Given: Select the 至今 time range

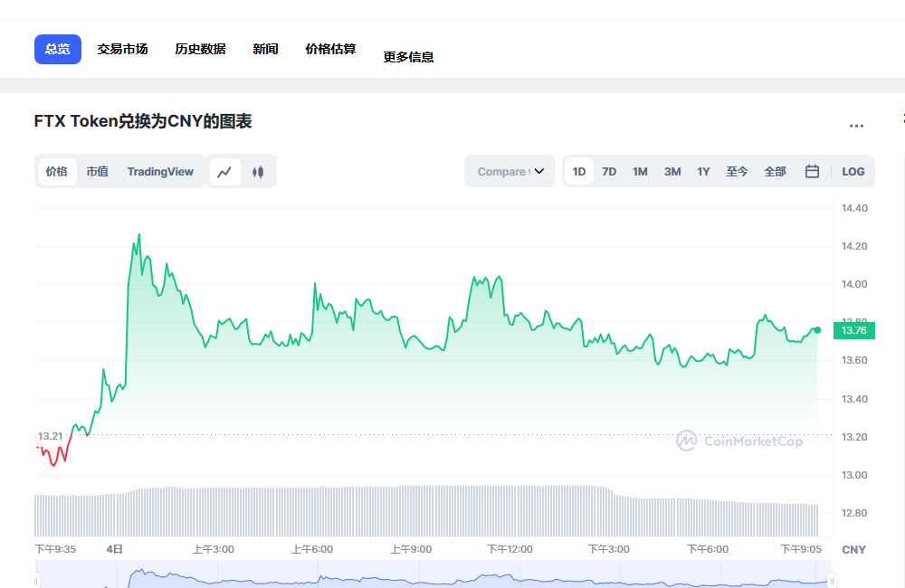Looking at the screenshot, I should click(x=737, y=171).
